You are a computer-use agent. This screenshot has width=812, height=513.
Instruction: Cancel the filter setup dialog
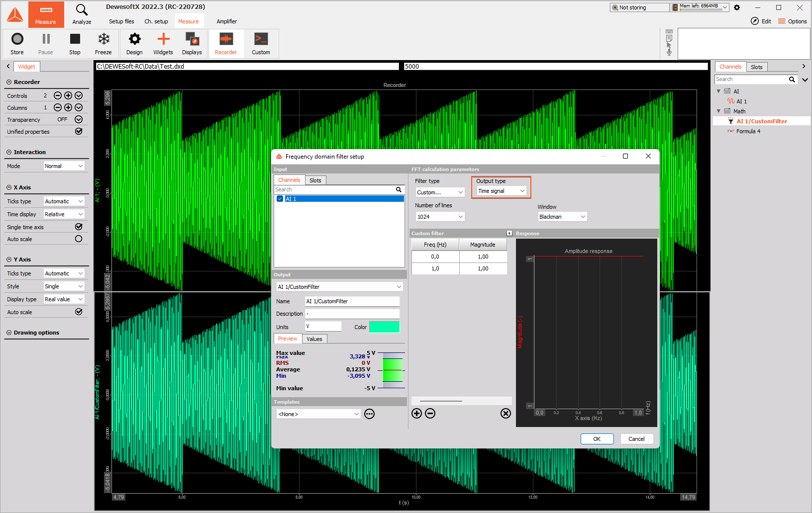click(637, 439)
